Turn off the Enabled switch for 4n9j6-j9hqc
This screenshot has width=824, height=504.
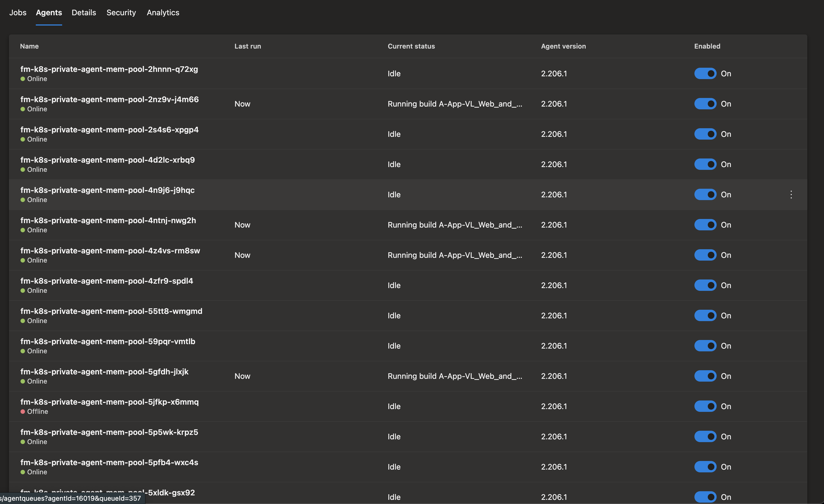click(705, 194)
